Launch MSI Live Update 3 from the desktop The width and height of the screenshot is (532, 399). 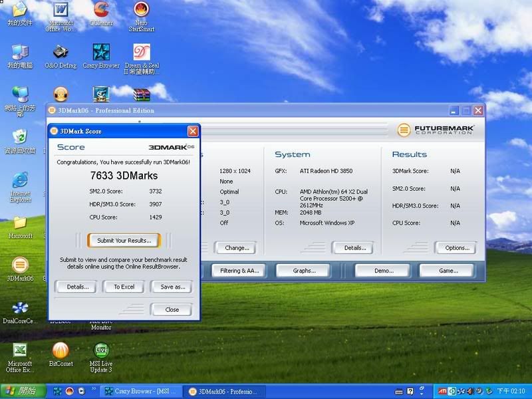pos(101,350)
